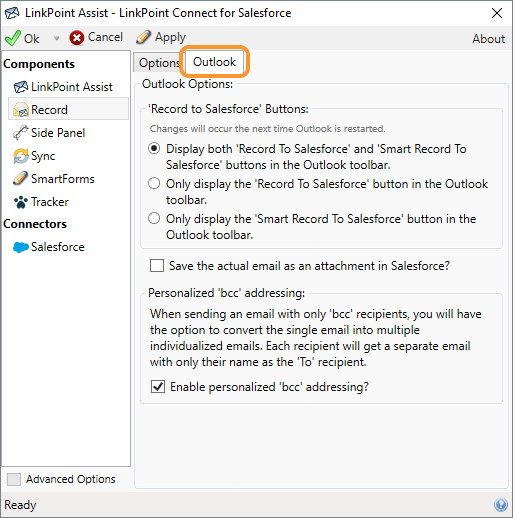Click the Apply pencil icon
The width and height of the screenshot is (513, 518).
tap(143, 37)
